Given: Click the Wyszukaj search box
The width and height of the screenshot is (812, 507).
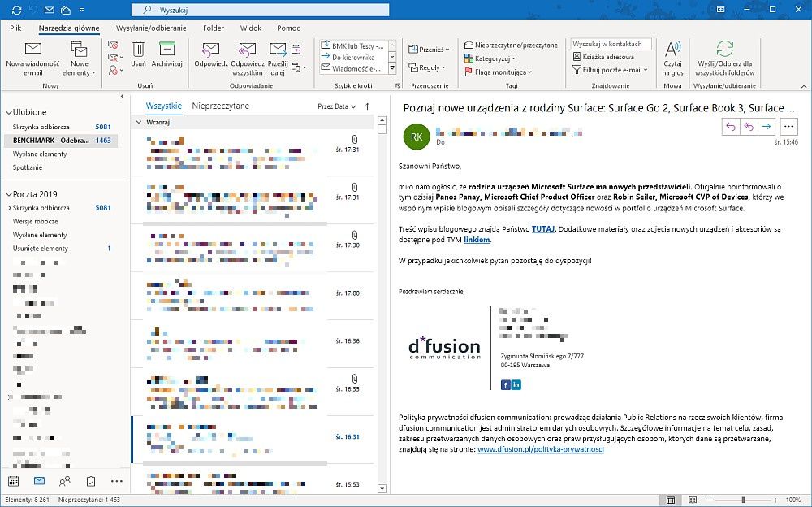Looking at the screenshot, I should pos(261,10).
